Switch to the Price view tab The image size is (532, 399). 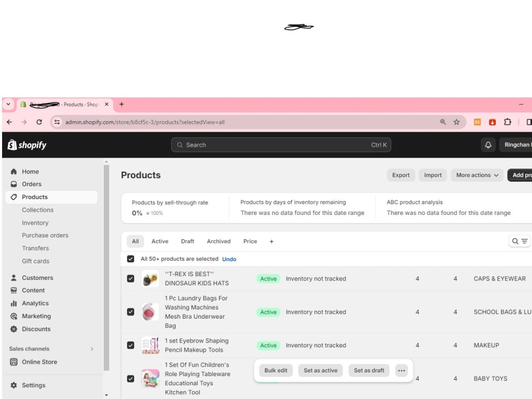[x=250, y=241]
